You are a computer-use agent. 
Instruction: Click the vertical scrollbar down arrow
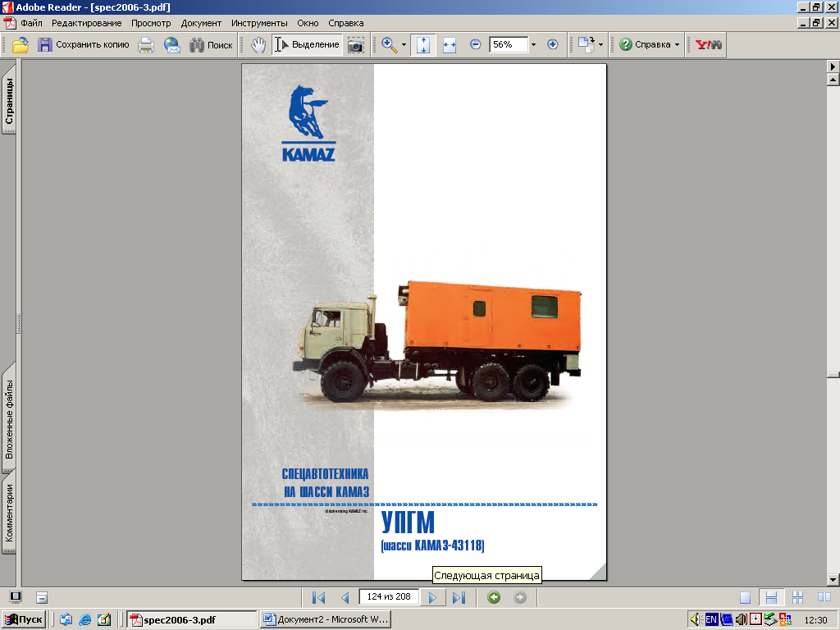(833, 580)
